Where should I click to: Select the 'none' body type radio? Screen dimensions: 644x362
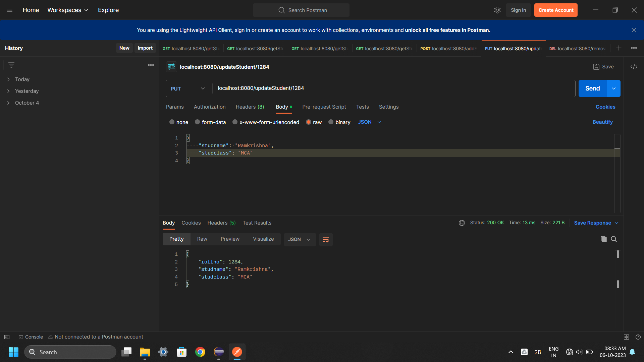point(172,122)
